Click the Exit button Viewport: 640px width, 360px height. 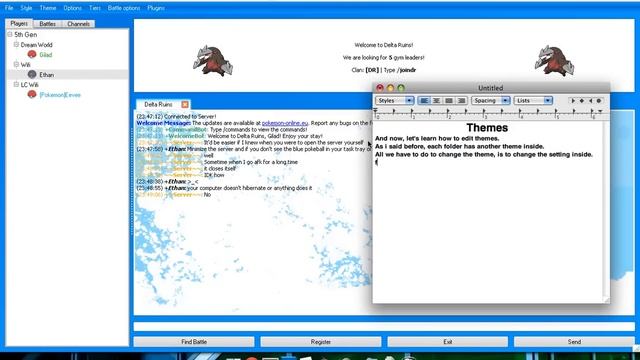click(x=448, y=342)
